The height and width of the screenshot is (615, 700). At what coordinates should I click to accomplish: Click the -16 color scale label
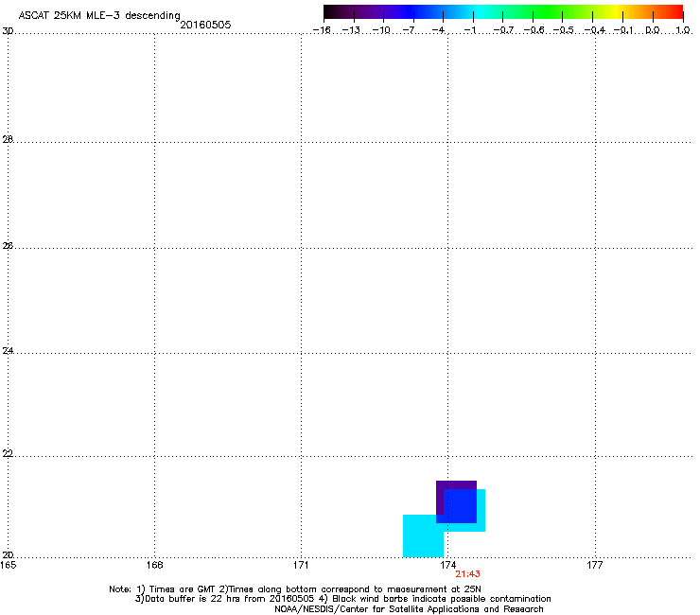tap(322, 30)
